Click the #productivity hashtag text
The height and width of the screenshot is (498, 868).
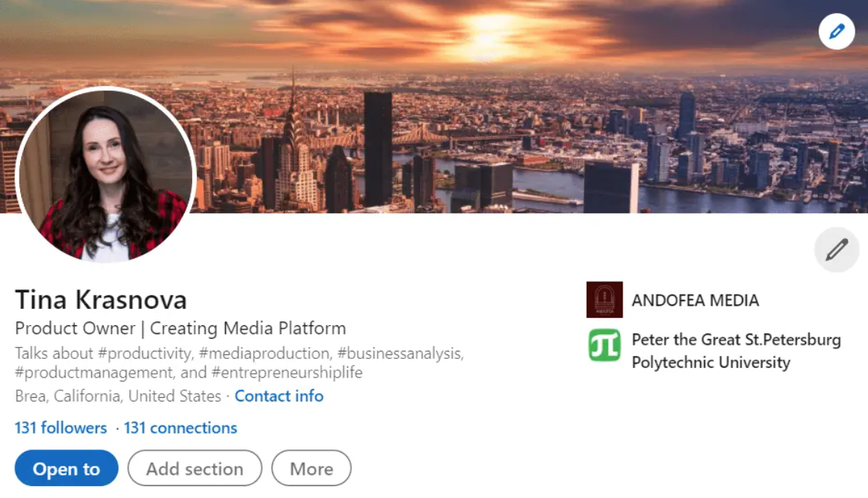pos(145,353)
